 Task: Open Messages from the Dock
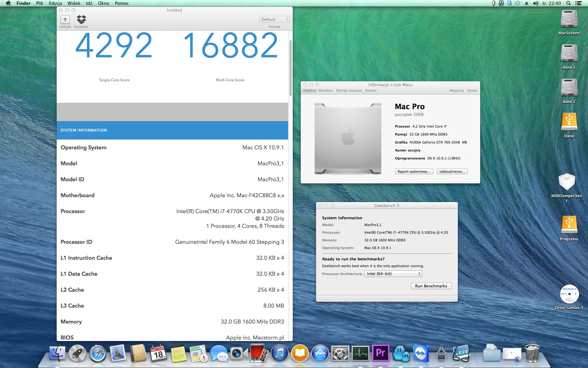pyautogui.click(x=219, y=354)
